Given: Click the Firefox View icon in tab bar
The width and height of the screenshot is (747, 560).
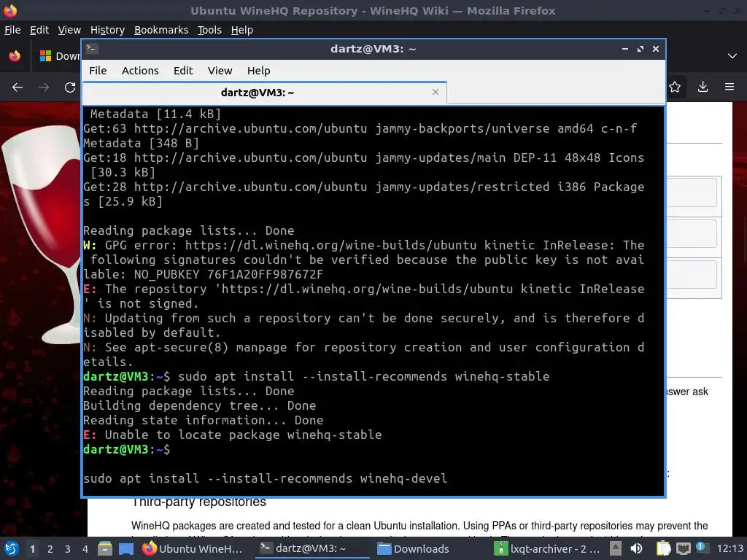Looking at the screenshot, I should (x=15, y=55).
